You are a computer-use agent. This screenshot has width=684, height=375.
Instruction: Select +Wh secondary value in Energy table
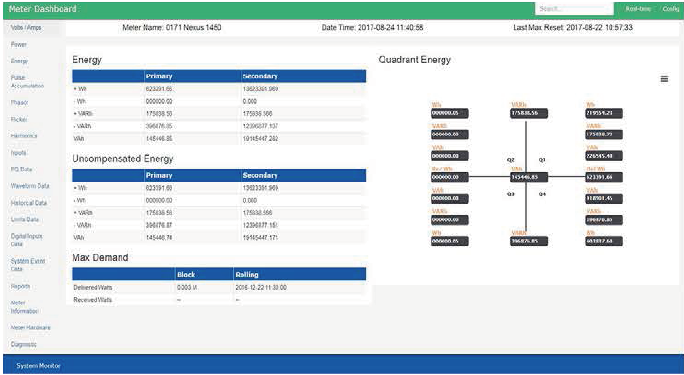(260, 89)
